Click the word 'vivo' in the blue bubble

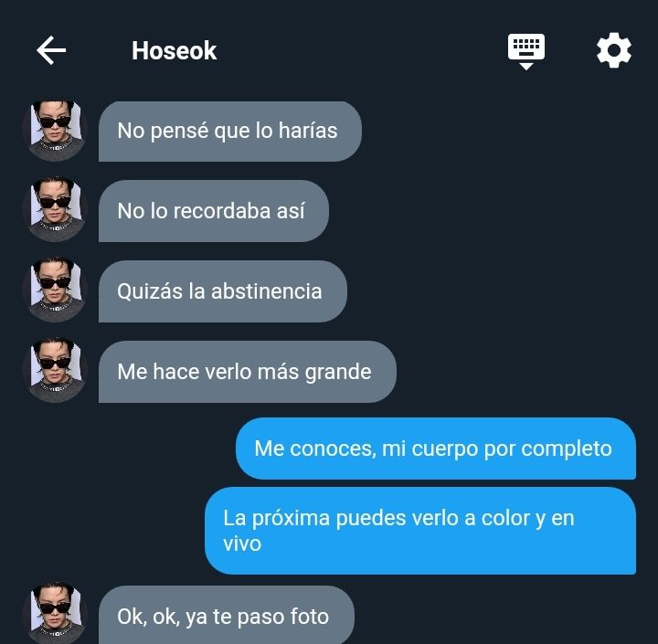point(242,544)
